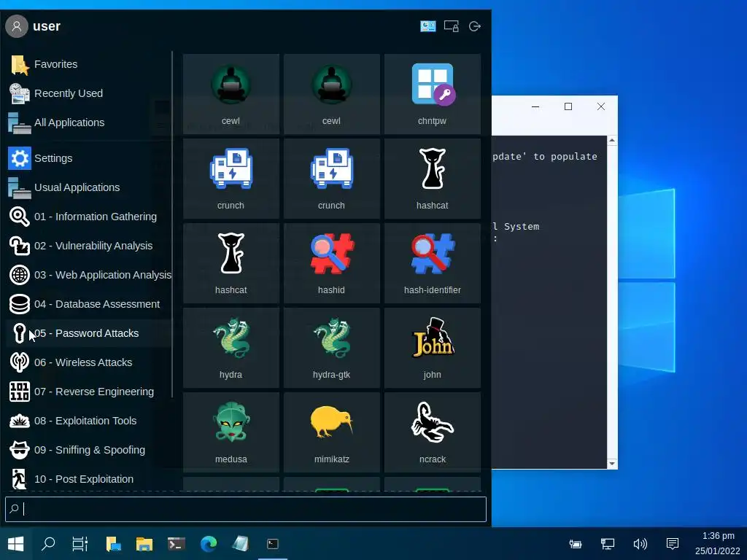The width and height of the screenshot is (747, 560).
Task: Open 06 - Wireless Attacks category
Action: 88,362
